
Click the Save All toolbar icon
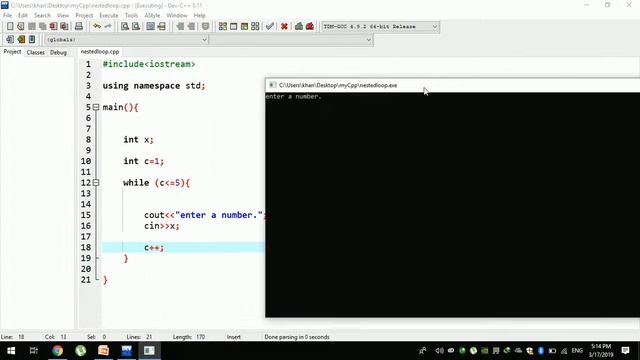click(x=42, y=27)
